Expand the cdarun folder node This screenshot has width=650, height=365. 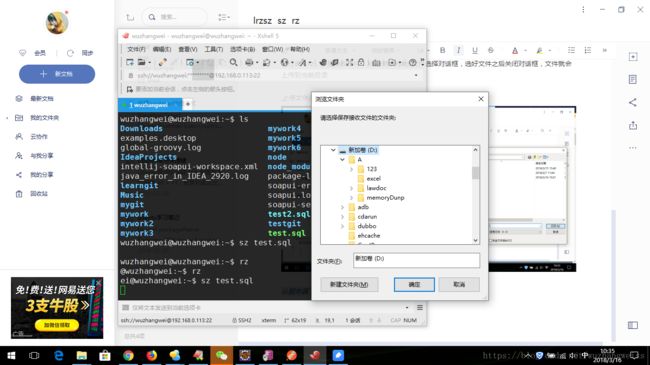(x=342, y=217)
